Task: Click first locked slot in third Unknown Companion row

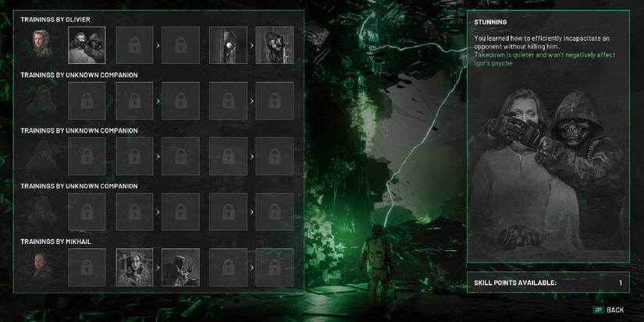Action: click(87, 212)
